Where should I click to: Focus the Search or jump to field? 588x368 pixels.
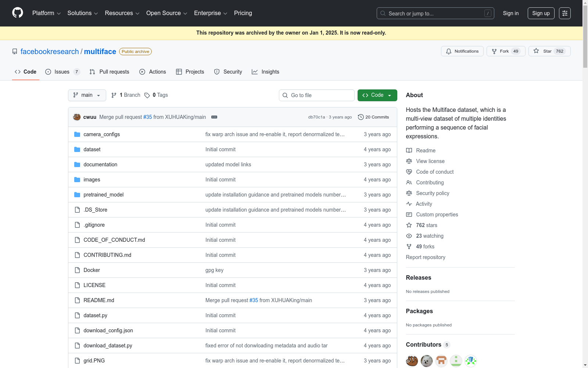point(435,13)
